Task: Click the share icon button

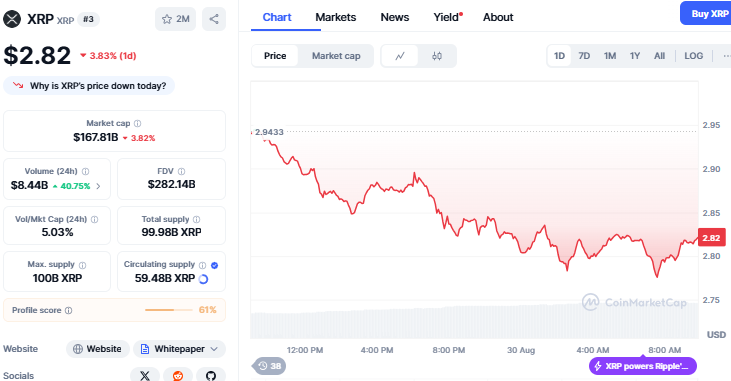Action: 214,19
